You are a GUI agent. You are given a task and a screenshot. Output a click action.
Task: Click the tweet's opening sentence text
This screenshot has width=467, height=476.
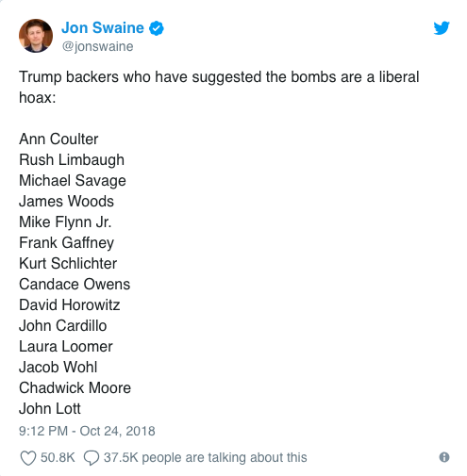click(219, 87)
